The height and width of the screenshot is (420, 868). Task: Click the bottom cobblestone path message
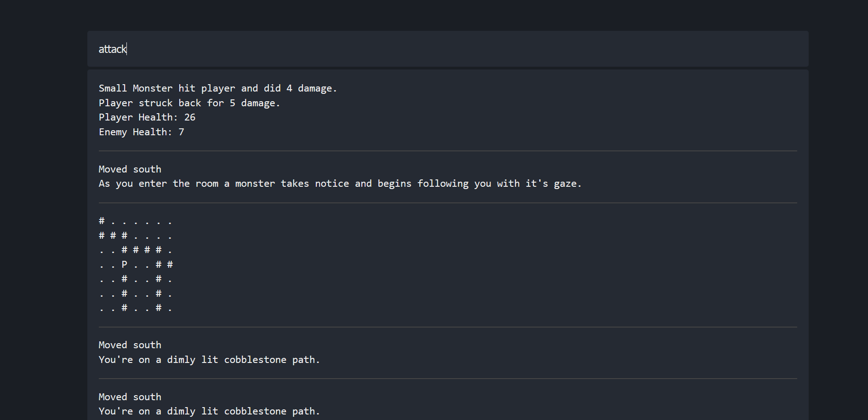(x=209, y=411)
